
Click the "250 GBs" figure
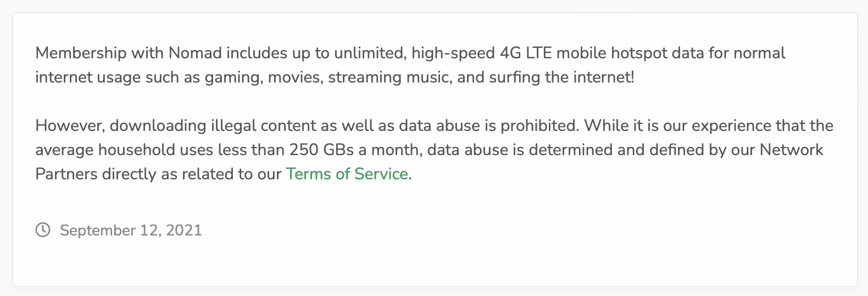pos(321,150)
